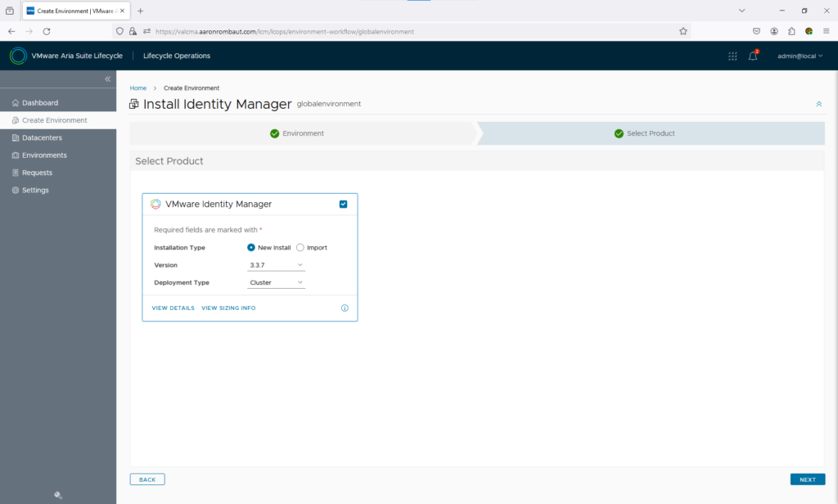Screen dimensions: 838x504
Task: Open Datacenters in the sidebar
Action: click(42, 137)
